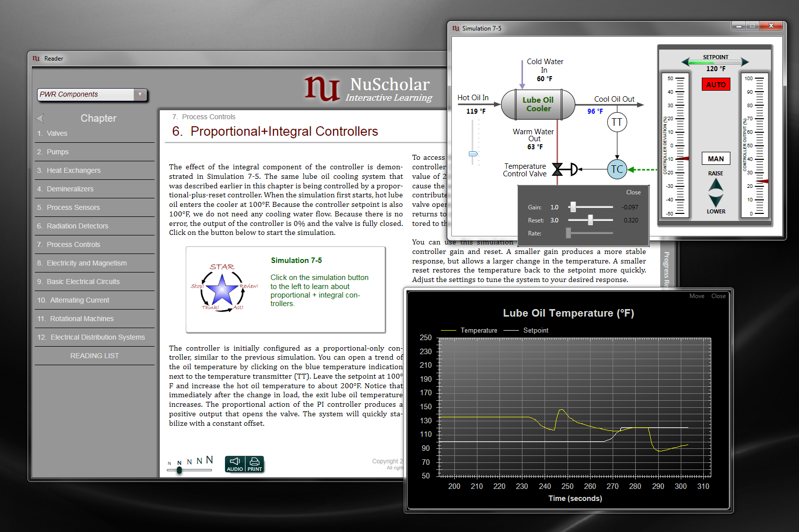Click the 7. Process Controls breadcrumb

click(x=204, y=117)
